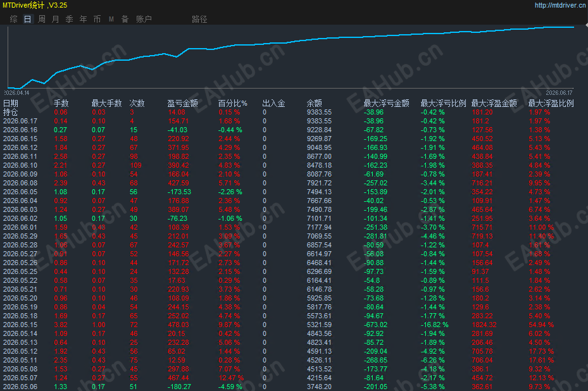
Task: Select the 2026.05.19 row date
Action: click(20, 307)
